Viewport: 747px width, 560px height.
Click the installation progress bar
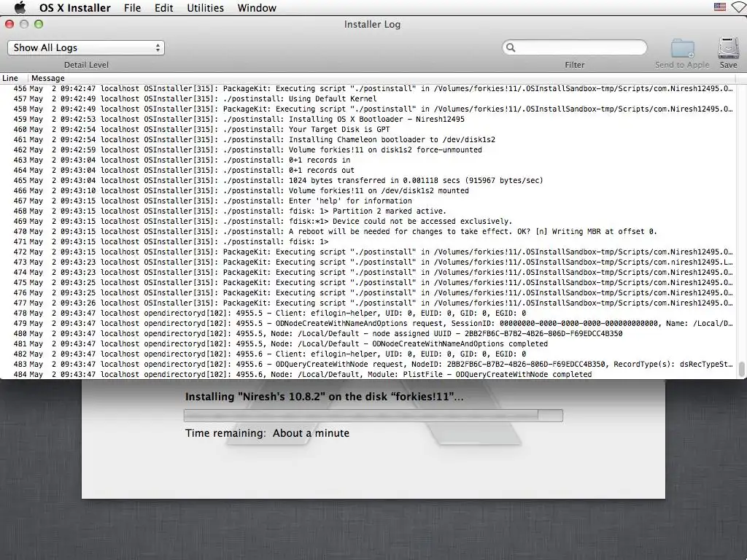tap(373, 415)
